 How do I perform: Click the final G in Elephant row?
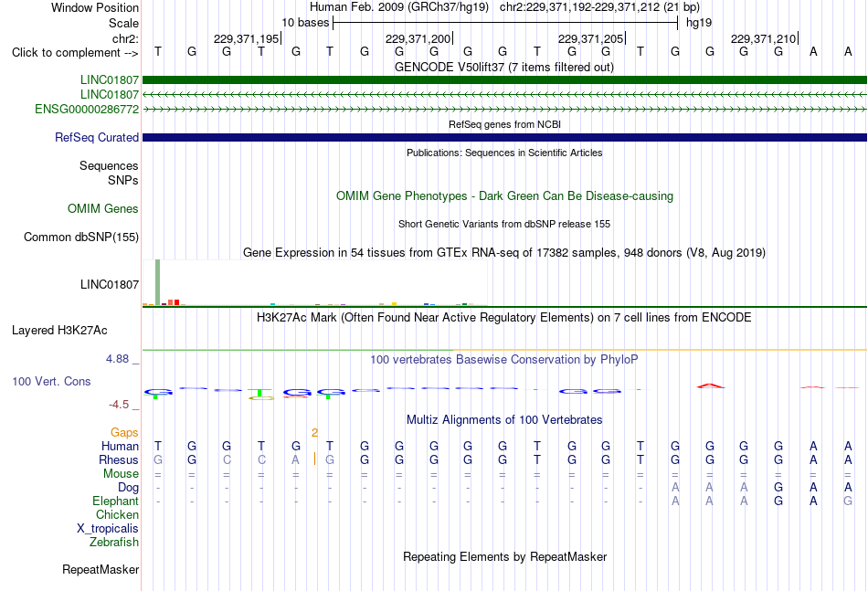[x=848, y=501]
